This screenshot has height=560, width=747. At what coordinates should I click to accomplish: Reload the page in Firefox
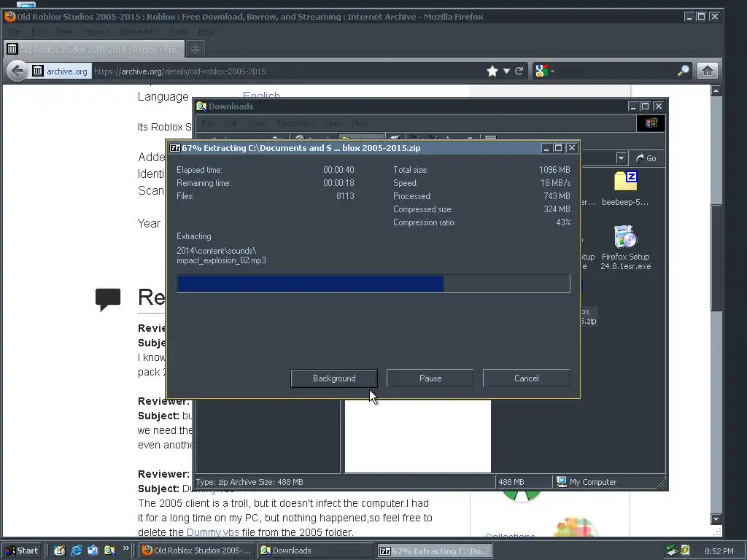pyautogui.click(x=519, y=71)
